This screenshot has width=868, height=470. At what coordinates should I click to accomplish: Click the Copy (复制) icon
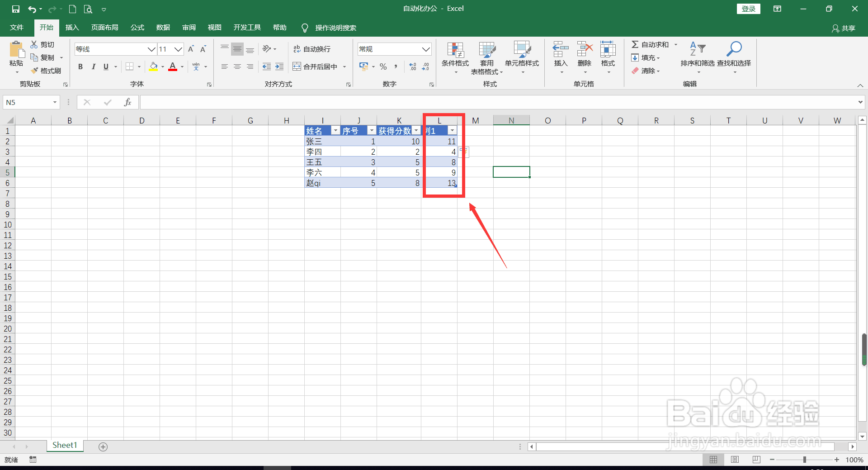click(x=34, y=57)
